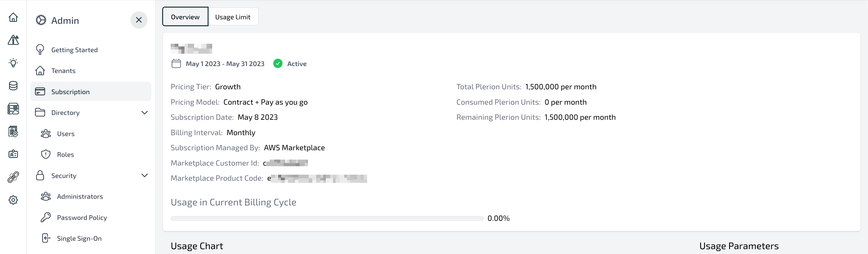Open the alerts warning triangle icon

click(x=13, y=40)
